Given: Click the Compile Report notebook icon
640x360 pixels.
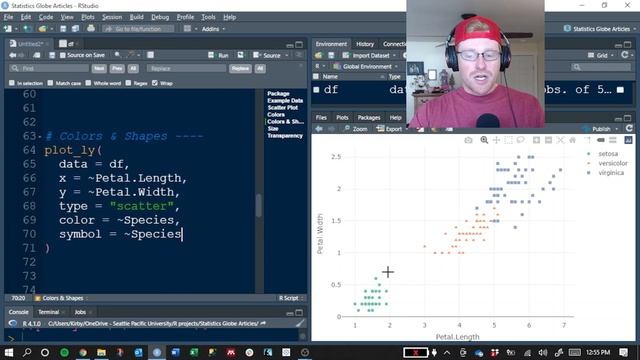Looking at the screenshot, I should tap(150, 55).
